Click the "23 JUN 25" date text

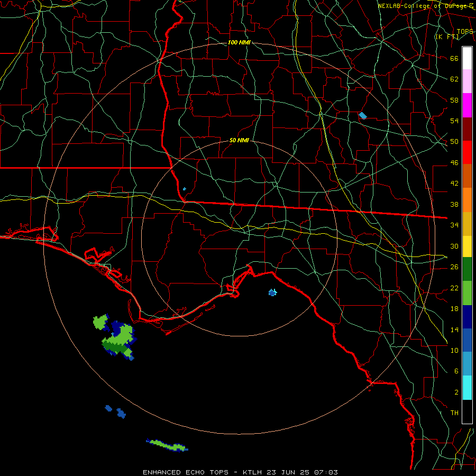[x=288, y=472]
